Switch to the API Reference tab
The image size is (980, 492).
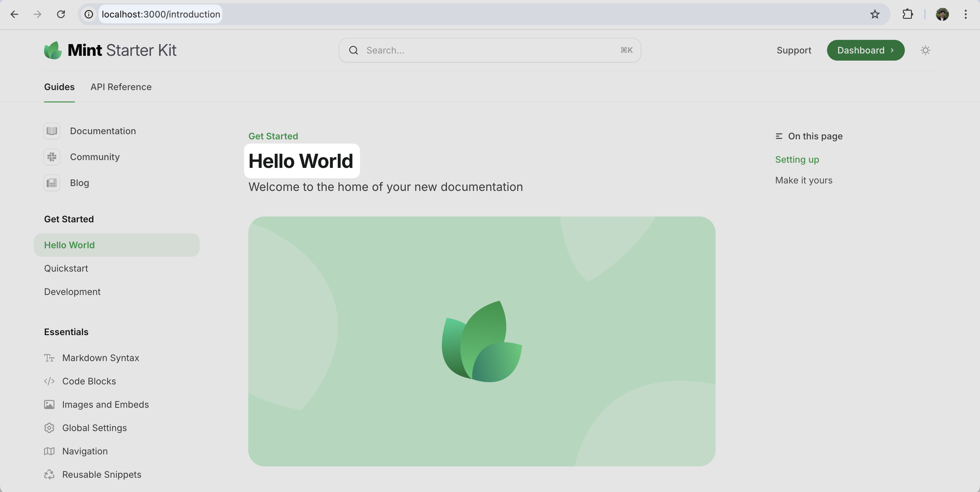tap(121, 87)
